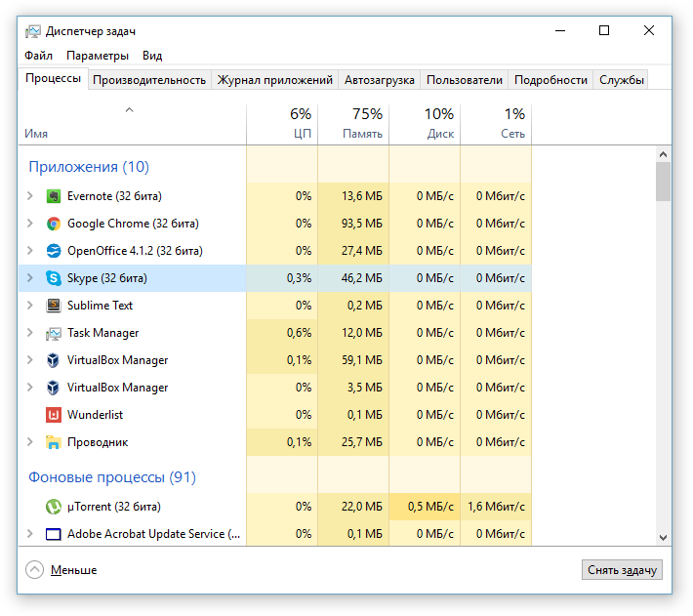Switch to the Журнал приложений tab
Viewport: 693px width, 616px height.
pyautogui.click(x=274, y=80)
